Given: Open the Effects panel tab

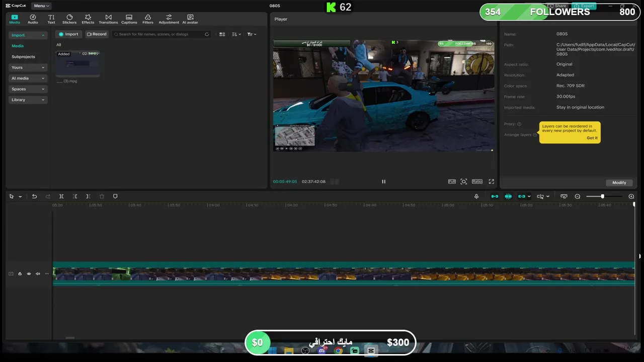Looking at the screenshot, I should tap(88, 19).
